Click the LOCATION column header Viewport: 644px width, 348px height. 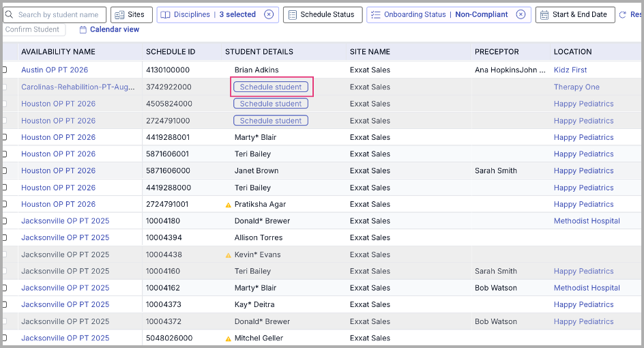(x=572, y=52)
